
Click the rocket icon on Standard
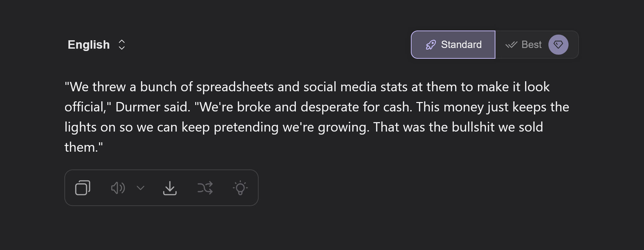pyautogui.click(x=431, y=45)
